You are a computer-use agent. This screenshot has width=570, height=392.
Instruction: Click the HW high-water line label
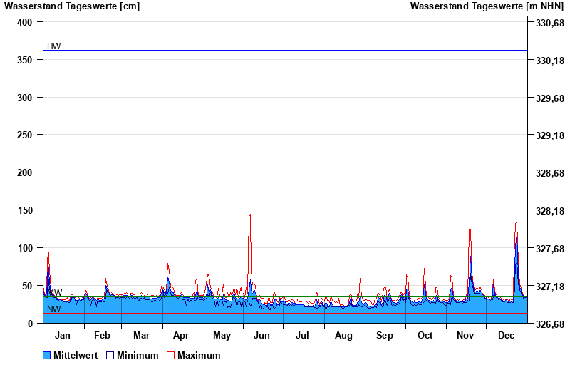click(x=54, y=46)
